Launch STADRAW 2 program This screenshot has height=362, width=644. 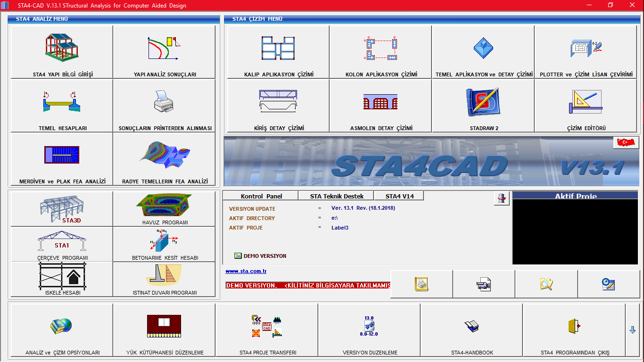[483, 106]
